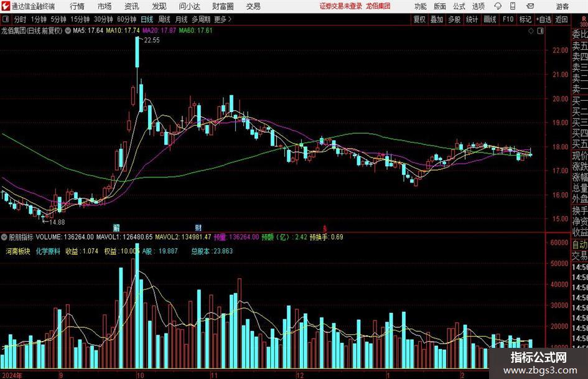
Task: Switch to 30分钟 period tab
Action: (103, 19)
